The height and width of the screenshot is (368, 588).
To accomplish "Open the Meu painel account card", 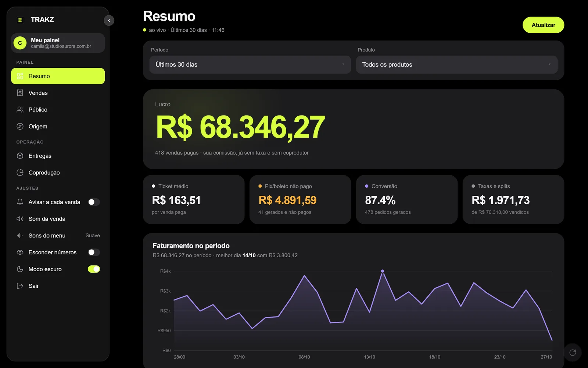I will [x=58, y=43].
